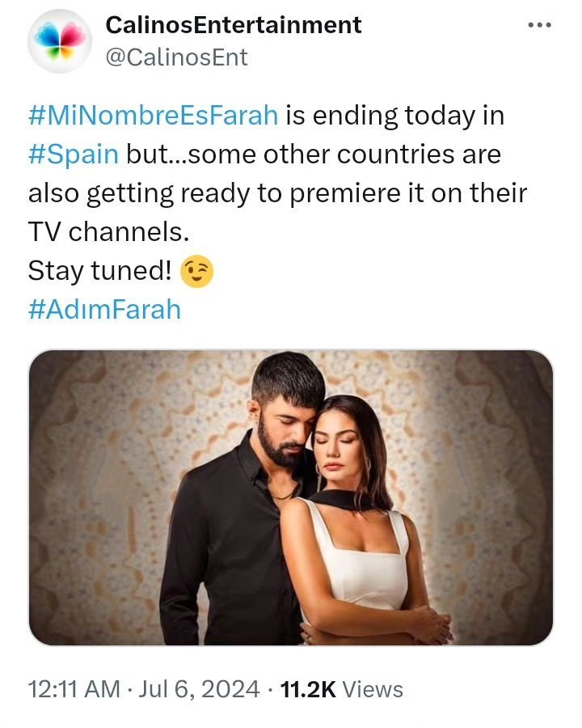Click the 12:11 AM timestamp
The width and height of the screenshot is (582, 728).
point(74,689)
